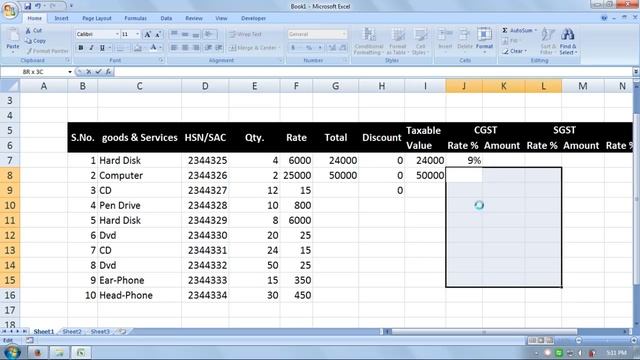The width and height of the screenshot is (640, 360).
Task: Select row 7 header
Action: pyautogui.click(x=10, y=160)
